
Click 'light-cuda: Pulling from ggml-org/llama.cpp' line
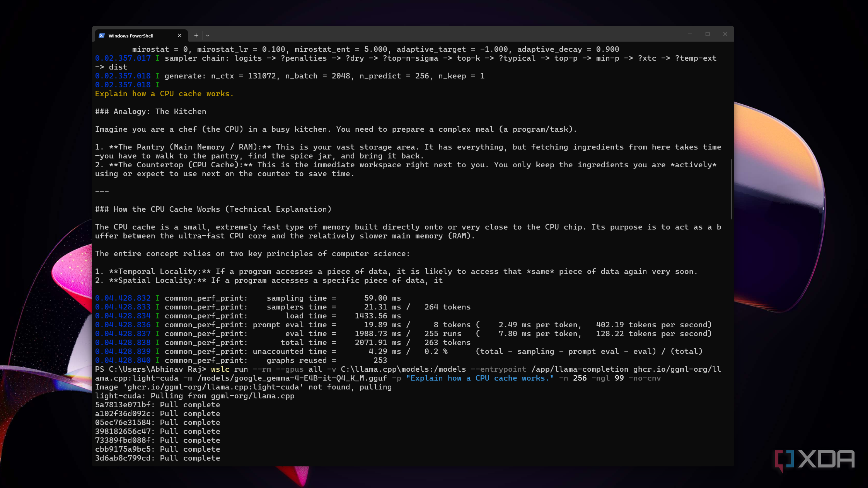pyautogui.click(x=195, y=396)
